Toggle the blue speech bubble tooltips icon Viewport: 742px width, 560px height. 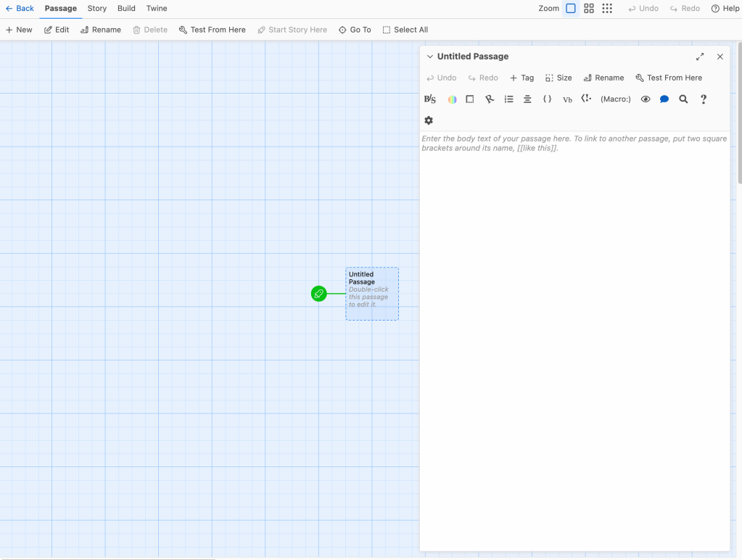click(664, 99)
